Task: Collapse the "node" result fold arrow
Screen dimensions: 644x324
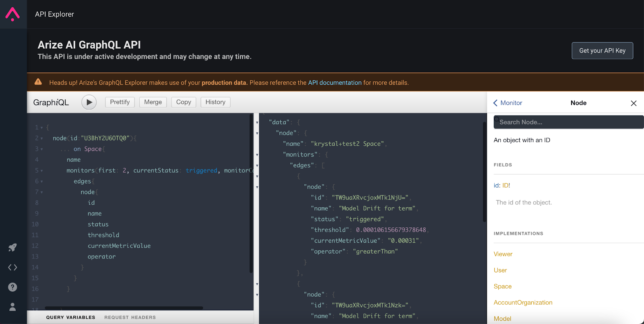Action: (x=257, y=133)
